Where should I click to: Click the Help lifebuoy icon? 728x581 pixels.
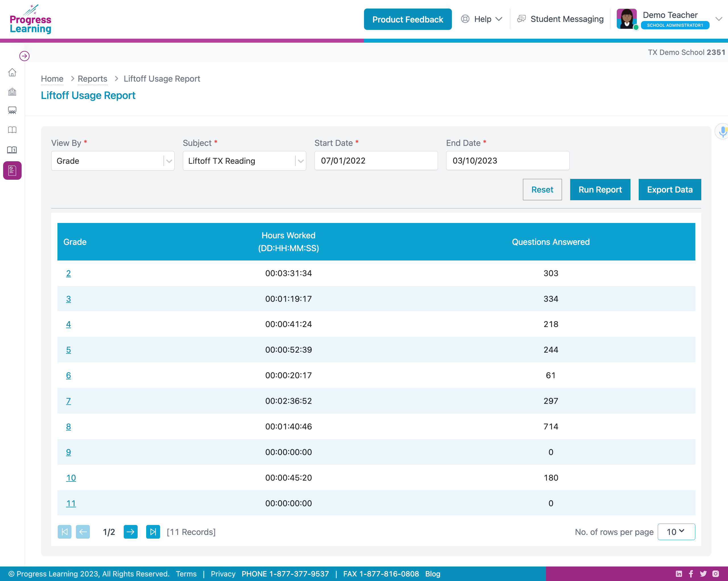click(465, 19)
